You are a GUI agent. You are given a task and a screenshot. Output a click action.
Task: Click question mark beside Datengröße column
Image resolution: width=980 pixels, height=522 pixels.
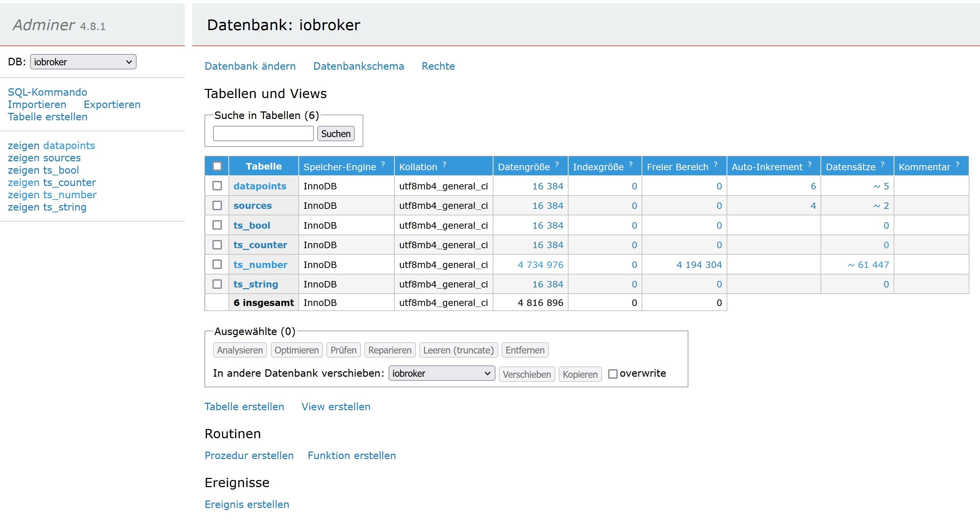(x=557, y=164)
